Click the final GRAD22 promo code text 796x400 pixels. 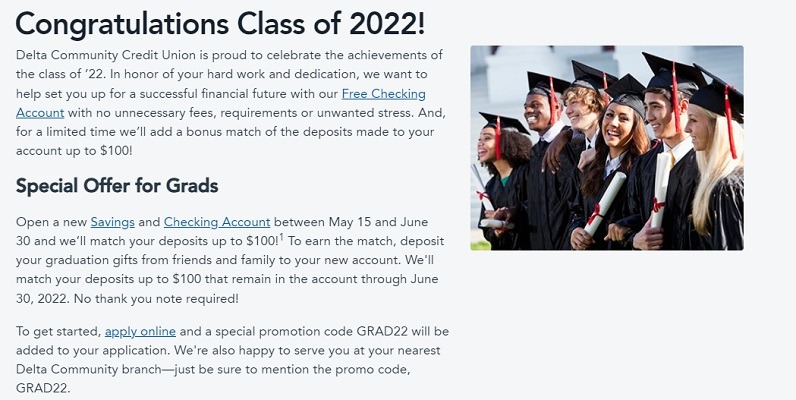tap(43, 388)
